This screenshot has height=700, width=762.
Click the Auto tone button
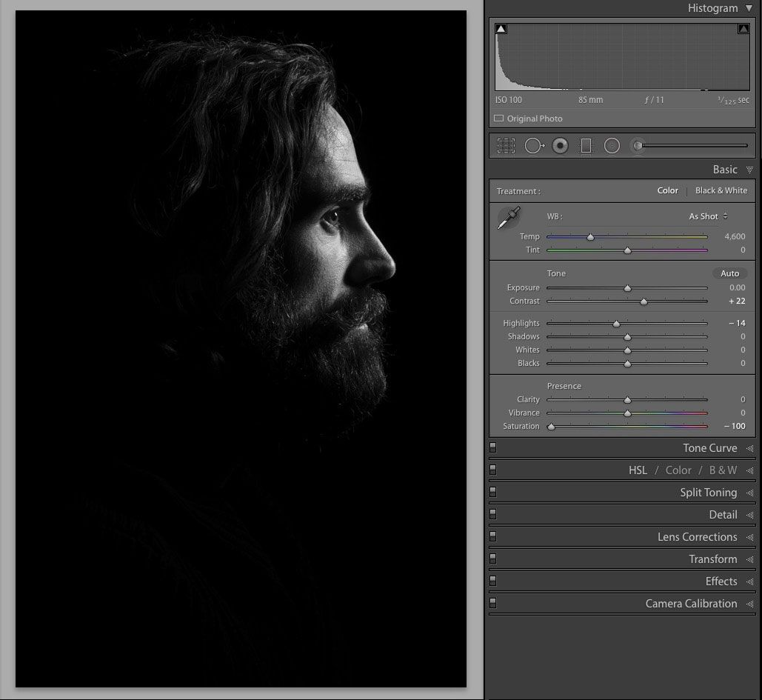click(729, 273)
